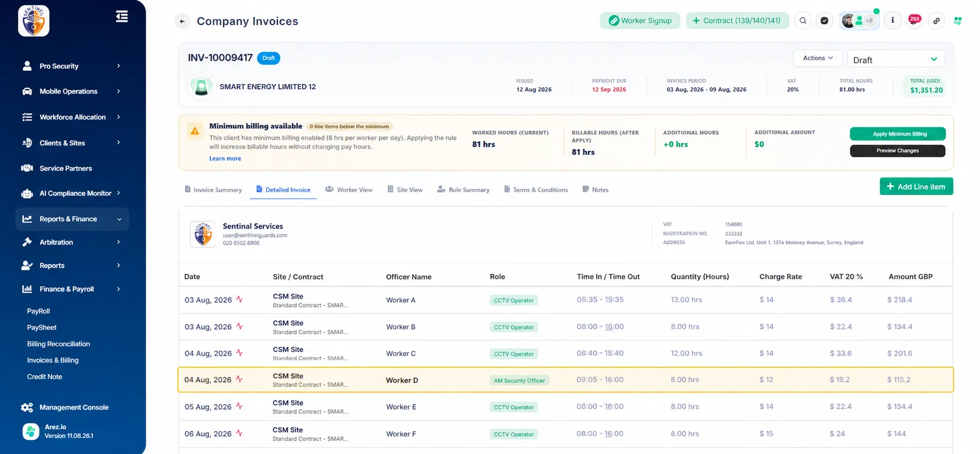Open the user avatars group with +8
Viewport: 980px width, 454px height.
click(x=859, y=21)
